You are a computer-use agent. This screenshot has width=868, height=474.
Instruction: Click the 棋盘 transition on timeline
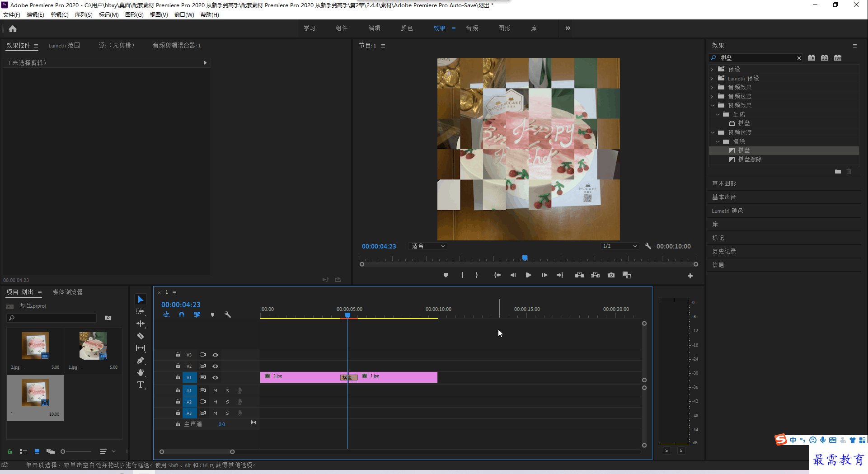pos(349,377)
